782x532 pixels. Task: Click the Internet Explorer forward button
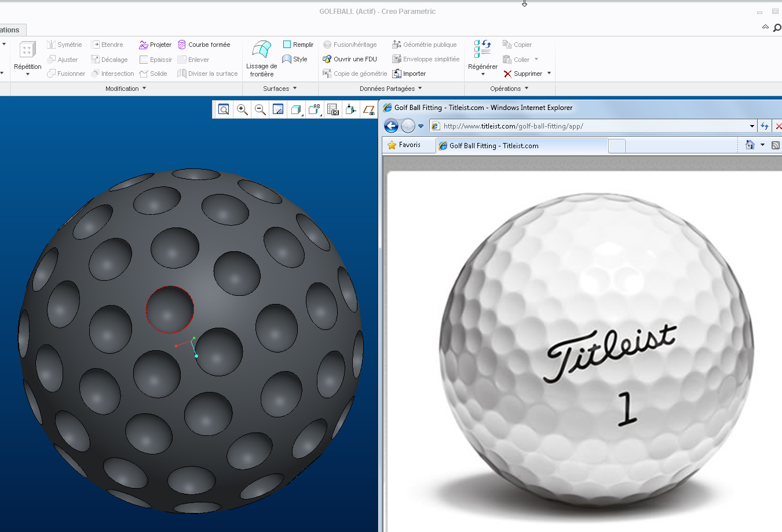408,126
